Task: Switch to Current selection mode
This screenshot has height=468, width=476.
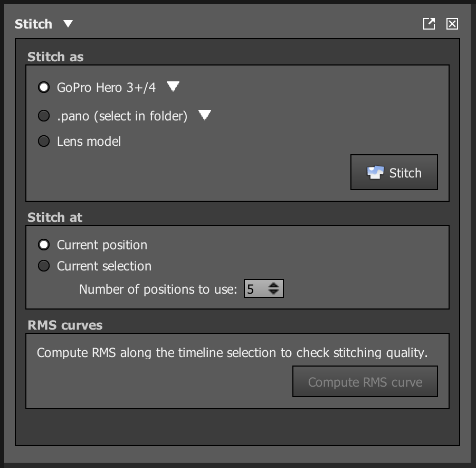Action: [44, 266]
